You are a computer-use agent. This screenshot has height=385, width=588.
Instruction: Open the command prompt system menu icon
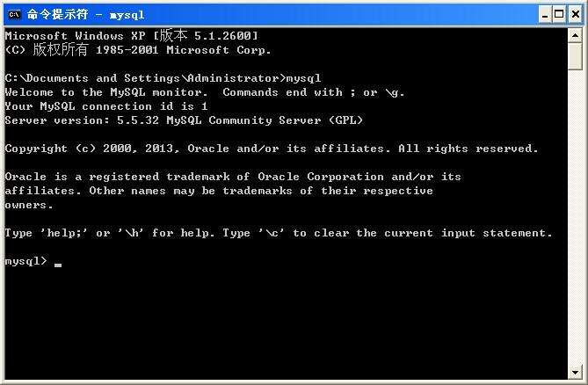pyautogui.click(x=14, y=14)
